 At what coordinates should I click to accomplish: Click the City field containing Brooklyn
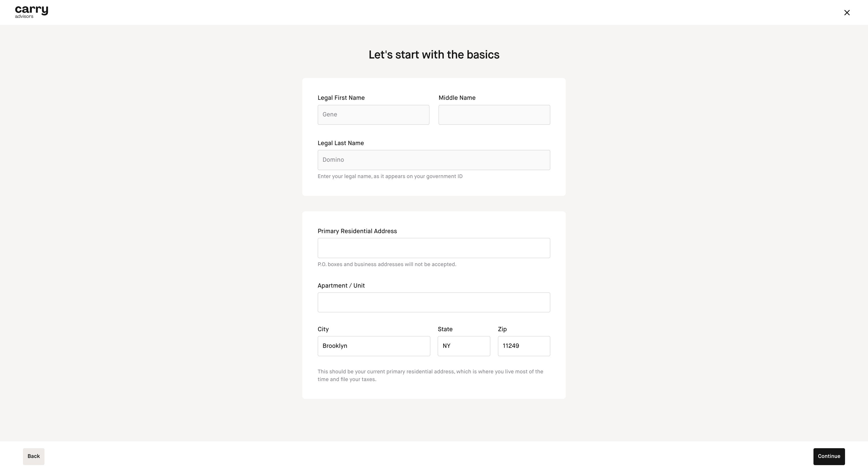tap(374, 346)
